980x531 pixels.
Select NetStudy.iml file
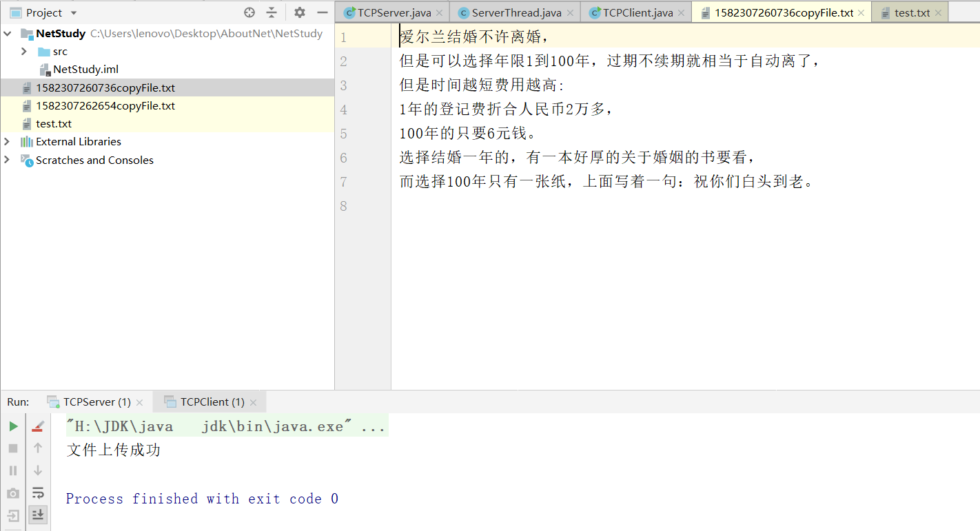pos(85,70)
